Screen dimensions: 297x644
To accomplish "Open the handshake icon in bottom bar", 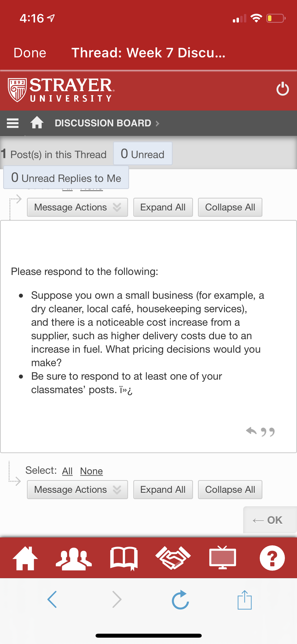I will (173, 558).
